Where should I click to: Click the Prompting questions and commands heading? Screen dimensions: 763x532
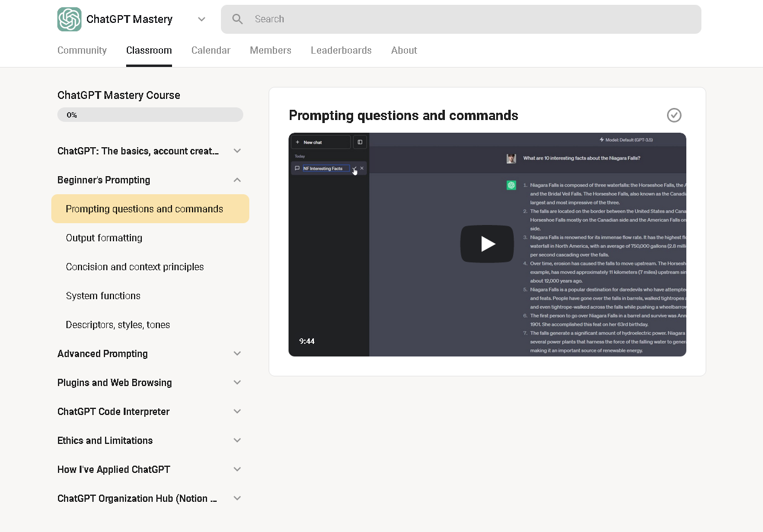403,115
